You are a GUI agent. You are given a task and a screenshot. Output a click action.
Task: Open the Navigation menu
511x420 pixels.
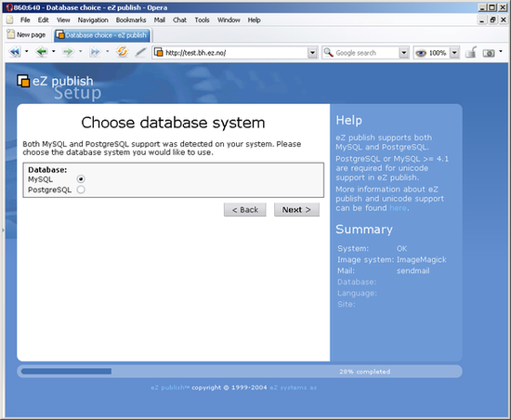93,20
